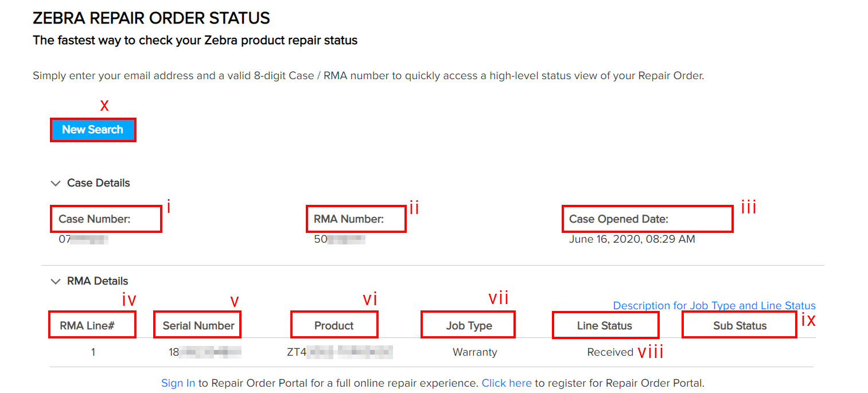Click the ZEBRA REPAIR ORDER STATUS heading
This screenshot has height=393, width=868.
point(151,18)
